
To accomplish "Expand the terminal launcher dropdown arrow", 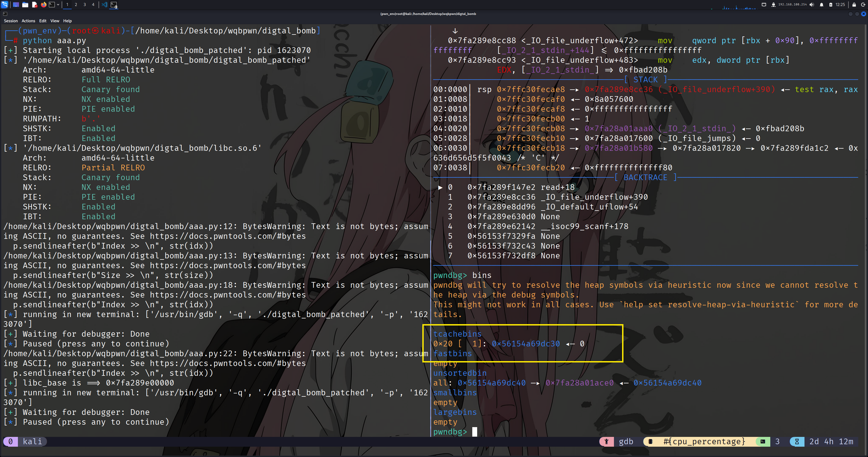I will point(58,5).
